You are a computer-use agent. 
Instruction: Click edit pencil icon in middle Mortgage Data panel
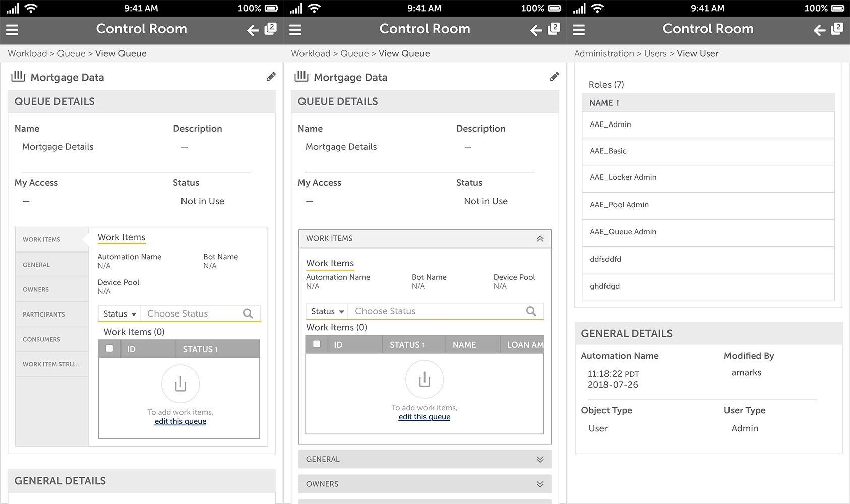click(x=554, y=77)
